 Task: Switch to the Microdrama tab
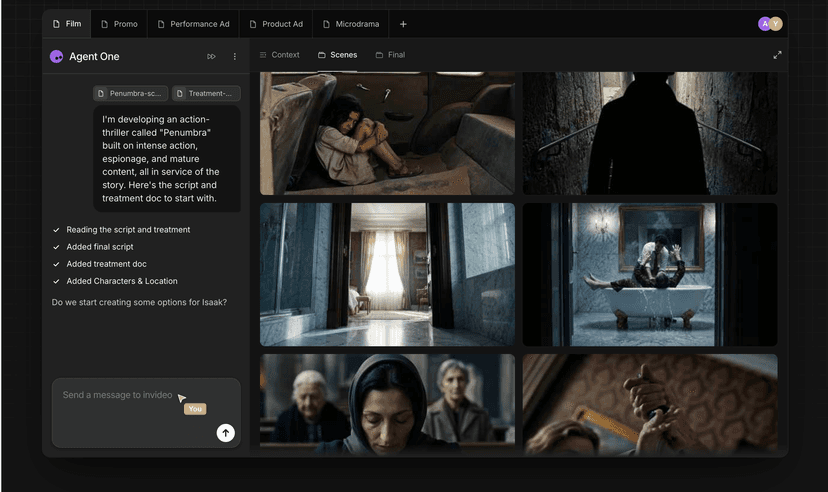pyautogui.click(x=351, y=24)
